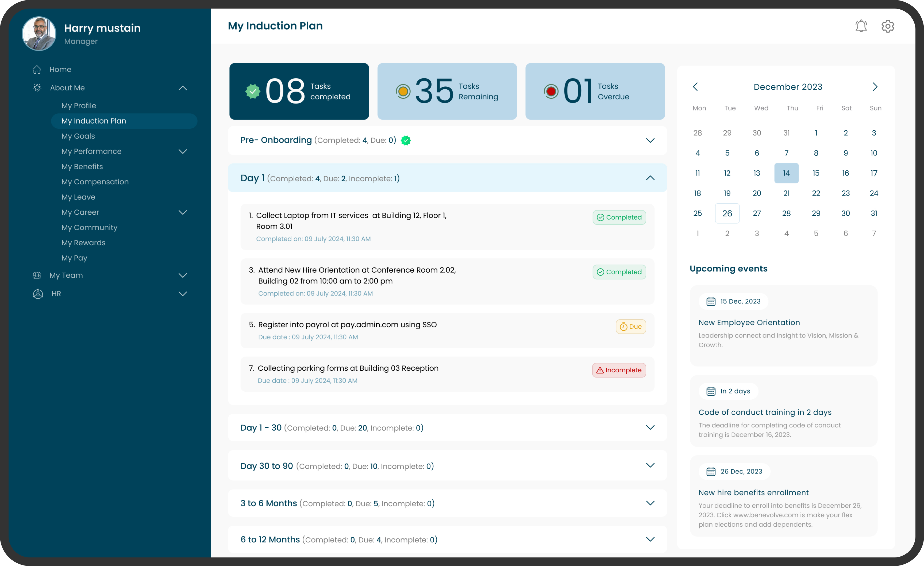924x566 pixels.
Task: Select My Induction Plan menu item
Action: pos(124,121)
